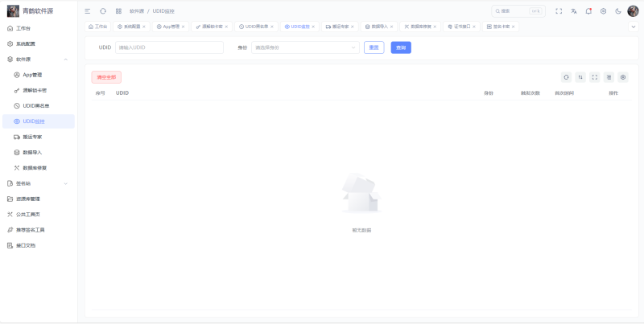Close the 源解锁卡密 tab
Image resolution: width=644 pixels, height=324 pixels.
(x=226, y=27)
